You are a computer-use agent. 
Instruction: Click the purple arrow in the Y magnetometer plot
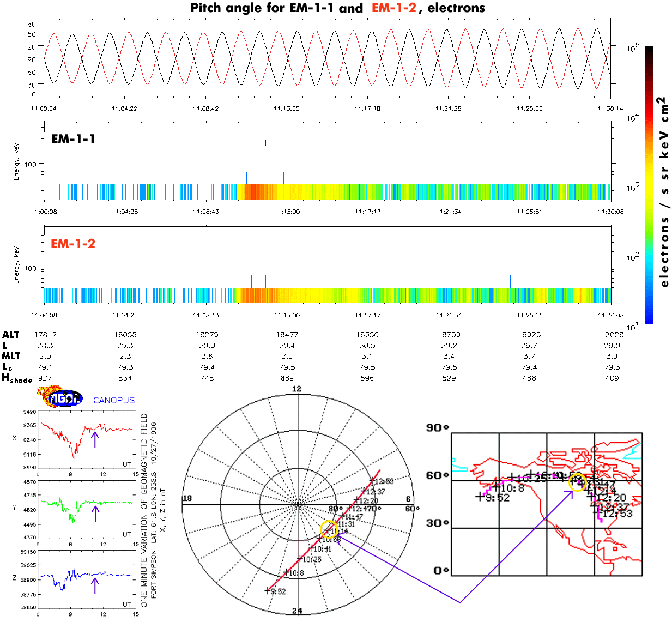point(95,513)
